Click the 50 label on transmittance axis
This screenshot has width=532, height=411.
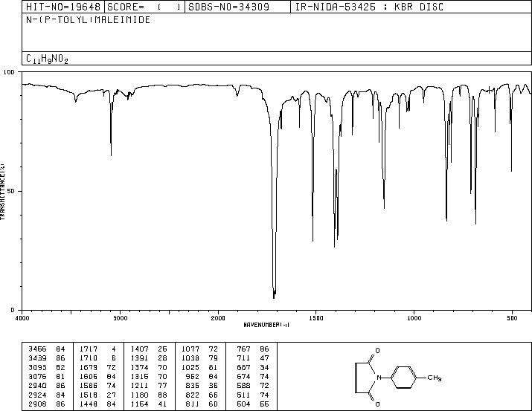11,191
